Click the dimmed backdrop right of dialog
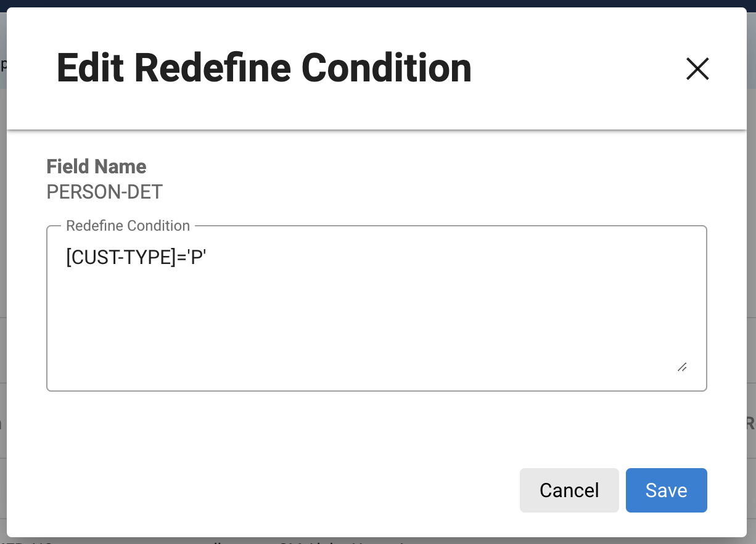Viewport: 756px width, 544px height. 752,247
